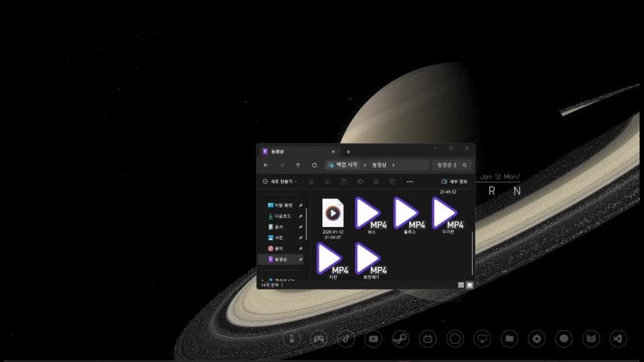Launch Visual Studio Code from dock
This screenshot has height=362, width=644.
tap(618, 339)
